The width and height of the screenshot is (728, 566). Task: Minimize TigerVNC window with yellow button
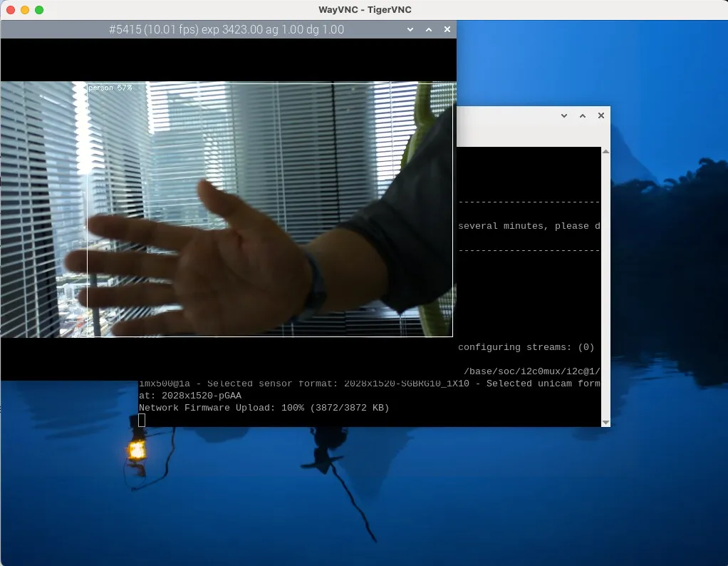[25, 10]
